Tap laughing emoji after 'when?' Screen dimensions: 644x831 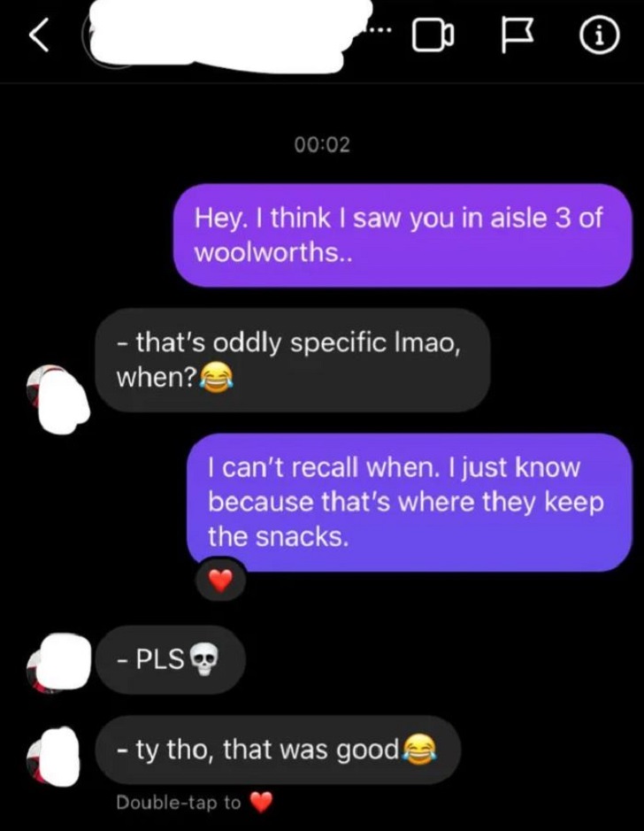[x=215, y=378]
